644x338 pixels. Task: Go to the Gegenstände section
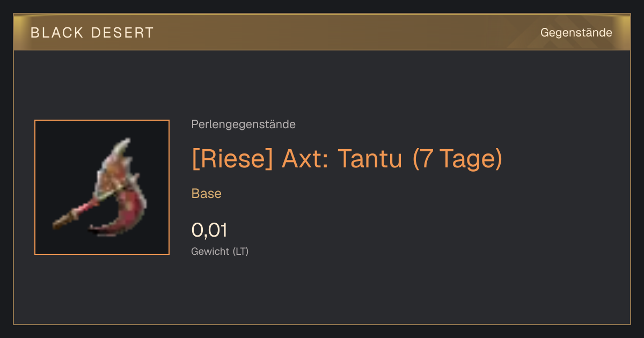(x=576, y=33)
